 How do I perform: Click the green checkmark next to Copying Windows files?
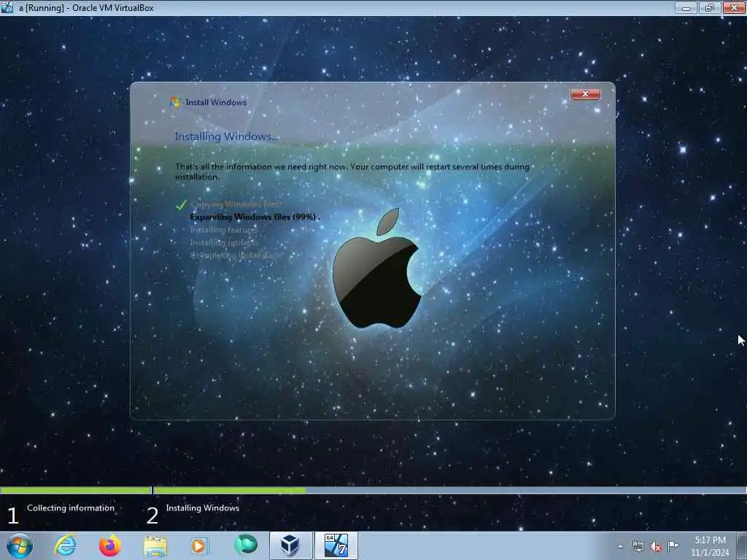(181, 205)
